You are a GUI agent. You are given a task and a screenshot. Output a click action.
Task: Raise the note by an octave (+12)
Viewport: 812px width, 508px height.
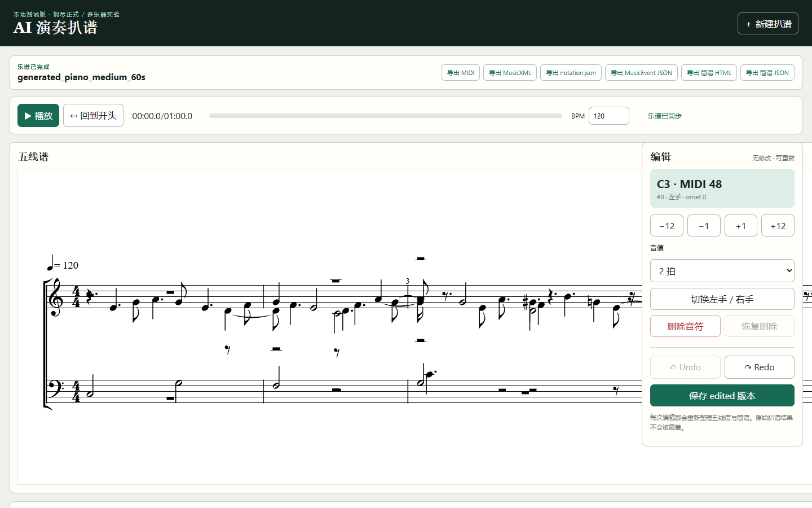[778, 226]
